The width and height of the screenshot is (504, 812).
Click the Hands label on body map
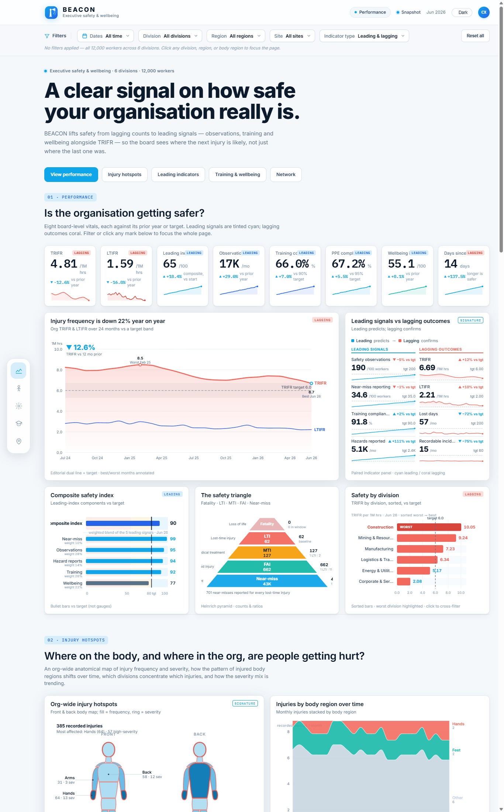point(68,793)
